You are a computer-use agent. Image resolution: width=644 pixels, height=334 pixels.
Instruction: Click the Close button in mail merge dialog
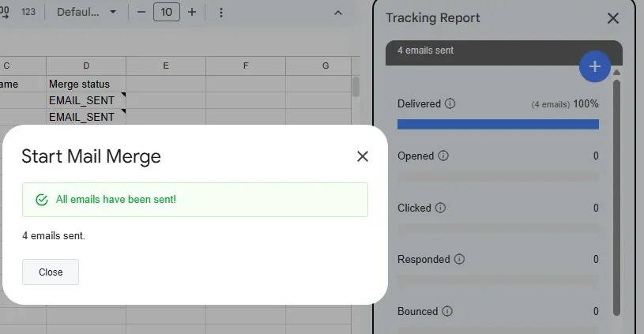coord(51,272)
